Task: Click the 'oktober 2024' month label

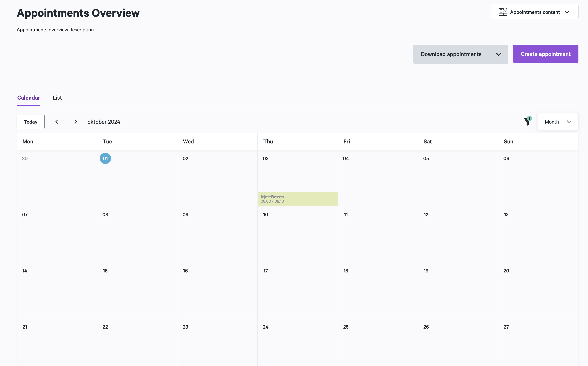Action: point(104,122)
